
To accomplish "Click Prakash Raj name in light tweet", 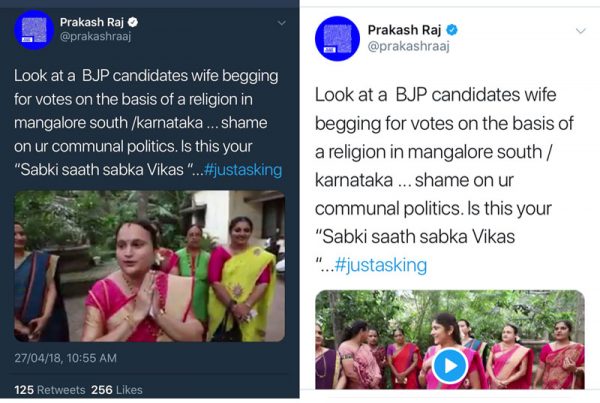I will coord(403,30).
